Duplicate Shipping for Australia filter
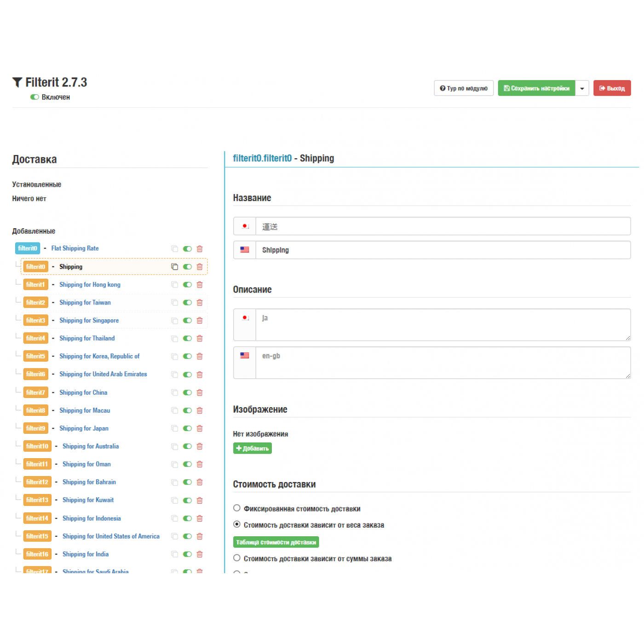644x644 pixels. click(174, 446)
